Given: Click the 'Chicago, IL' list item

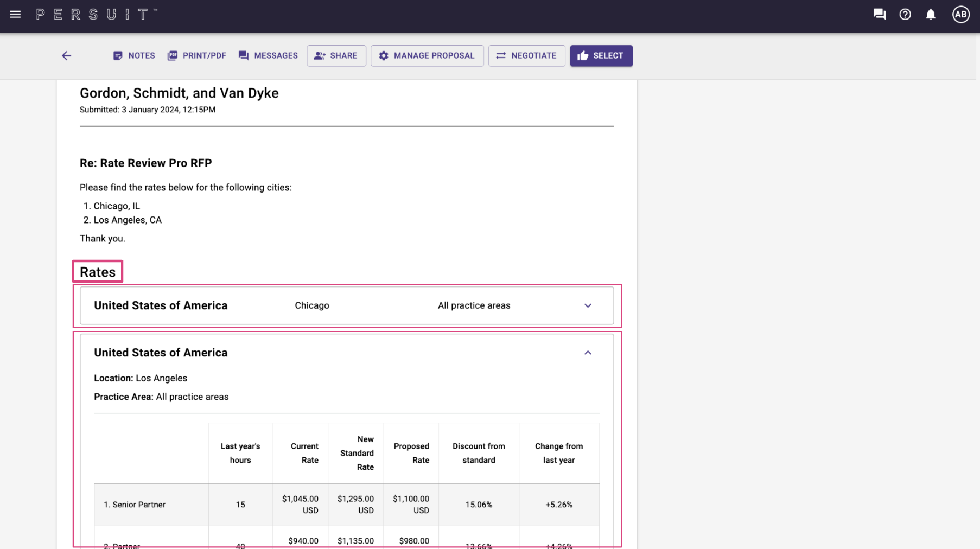Looking at the screenshot, I should [x=117, y=206].
